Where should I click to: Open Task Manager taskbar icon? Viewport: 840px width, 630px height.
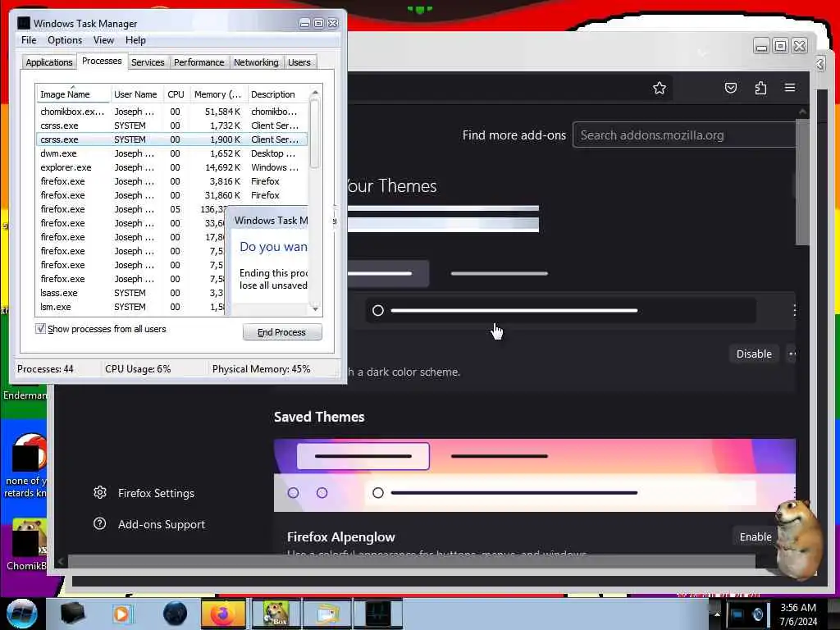378,614
